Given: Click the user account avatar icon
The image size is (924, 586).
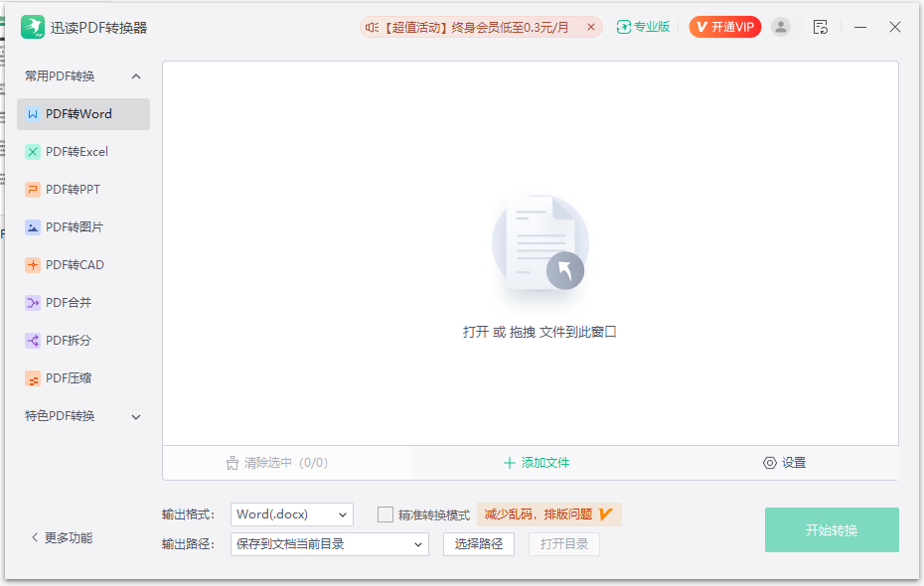Looking at the screenshot, I should pos(781,27).
